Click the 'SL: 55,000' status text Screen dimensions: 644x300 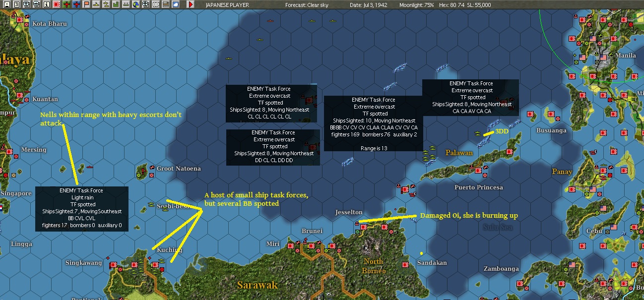[480, 5]
